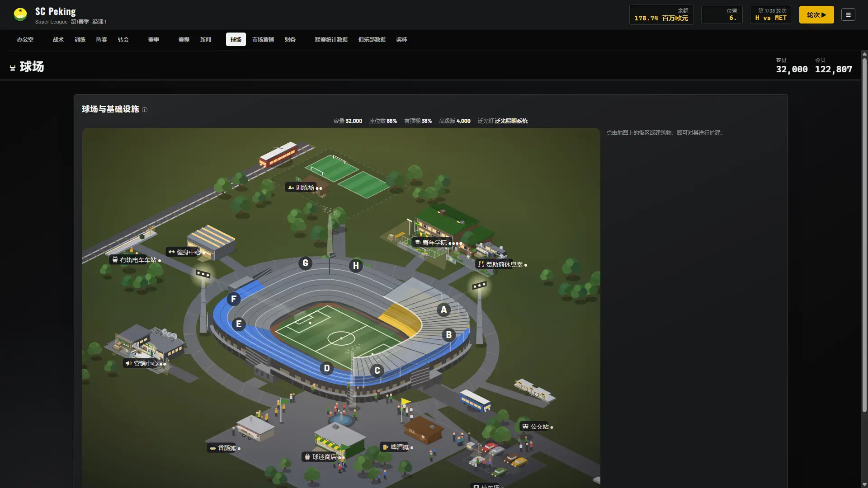Select the 香肠摊 sausage stand label
Viewport: 868px width, 488px height.
click(225, 448)
